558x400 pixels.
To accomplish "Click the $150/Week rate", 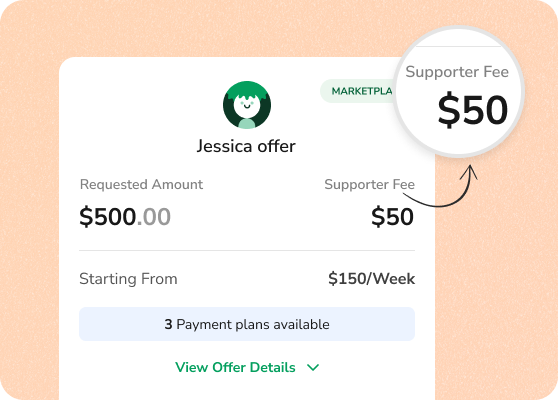I will tap(372, 279).
